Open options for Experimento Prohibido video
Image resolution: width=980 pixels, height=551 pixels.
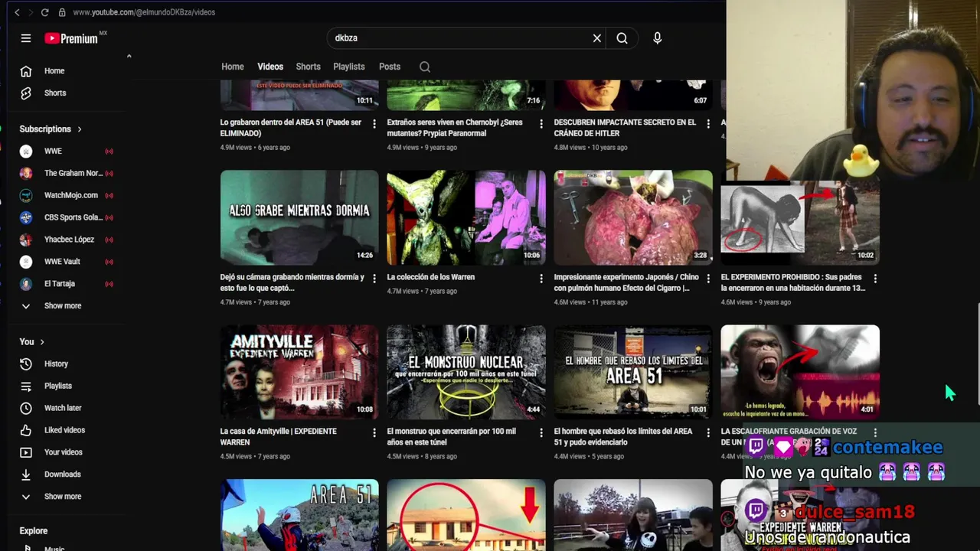875,278
